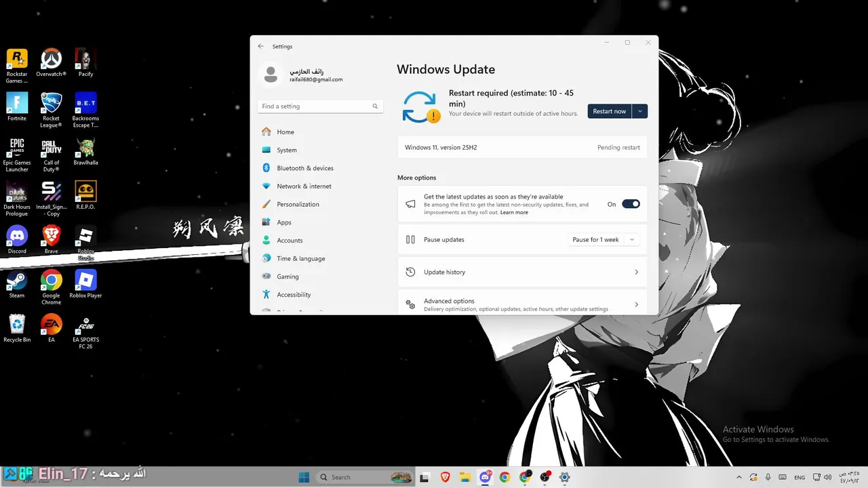Screen dimensions: 868x488
Task: Click the Rockstar Games desktop icon
Action: click(17, 66)
